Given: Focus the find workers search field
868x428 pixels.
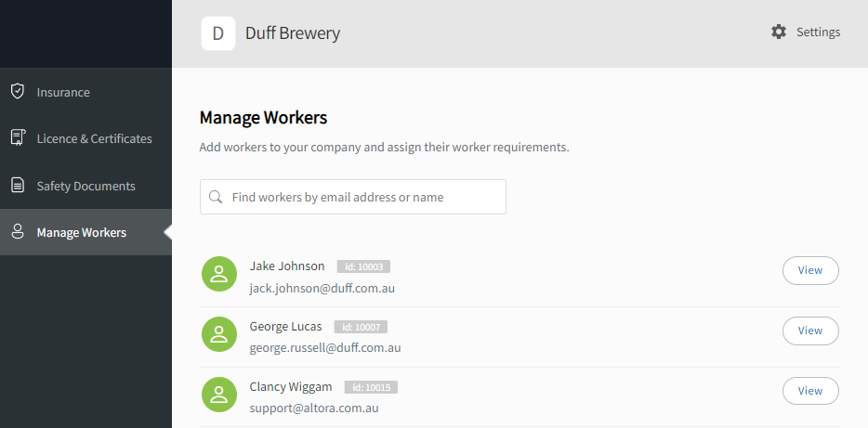Looking at the screenshot, I should [x=362, y=197].
